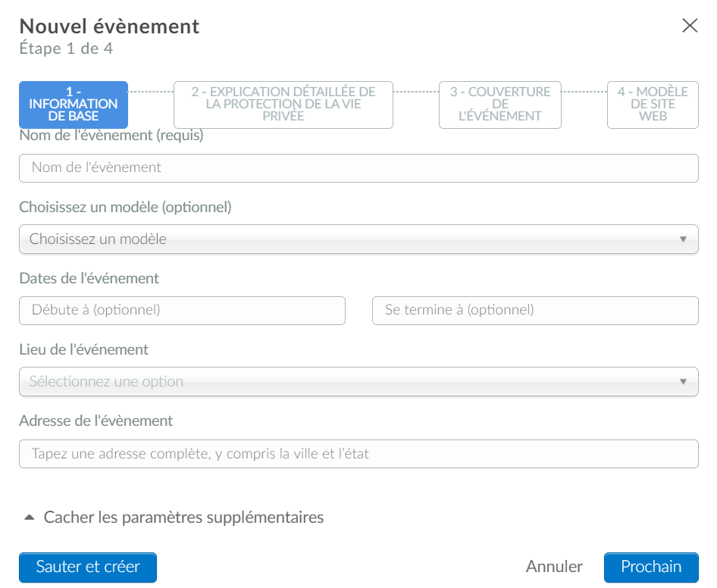The width and height of the screenshot is (717, 588).
Task: Click the Choisissez un modèle (optionnel) label
Action: 125,207
